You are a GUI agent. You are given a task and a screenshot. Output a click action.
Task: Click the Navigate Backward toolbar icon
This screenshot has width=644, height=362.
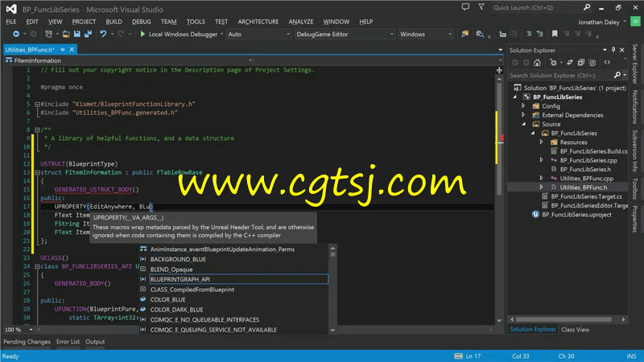(17, 35)
